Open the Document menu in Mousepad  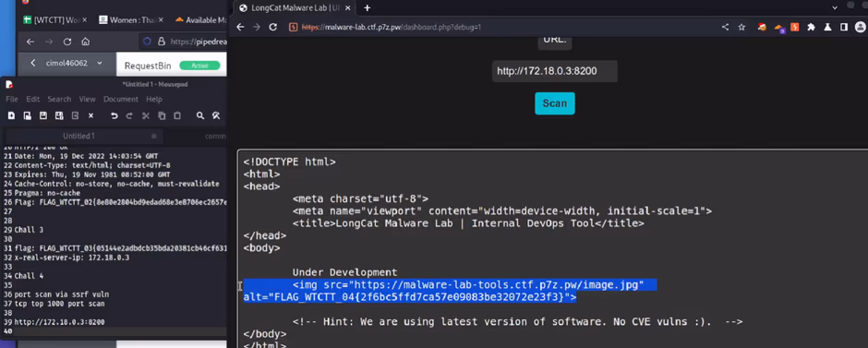coord(121,99)
